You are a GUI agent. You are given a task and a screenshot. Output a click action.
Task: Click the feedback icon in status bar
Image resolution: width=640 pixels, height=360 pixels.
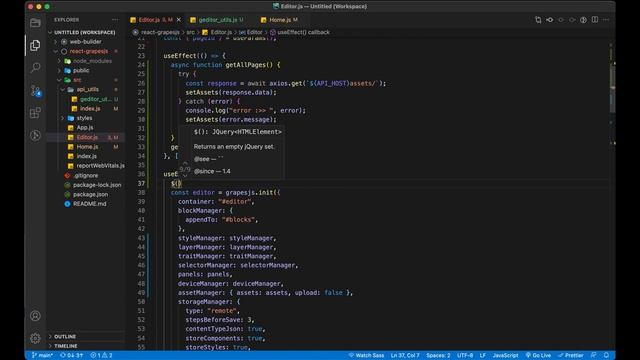[593, 355]
